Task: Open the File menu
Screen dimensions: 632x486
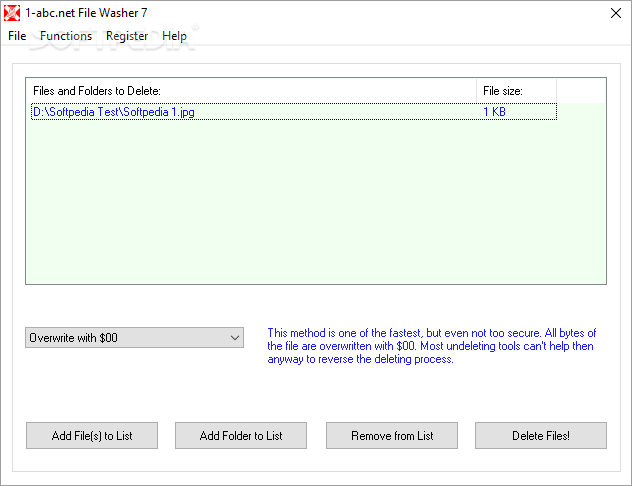Action: pos(17,36)
